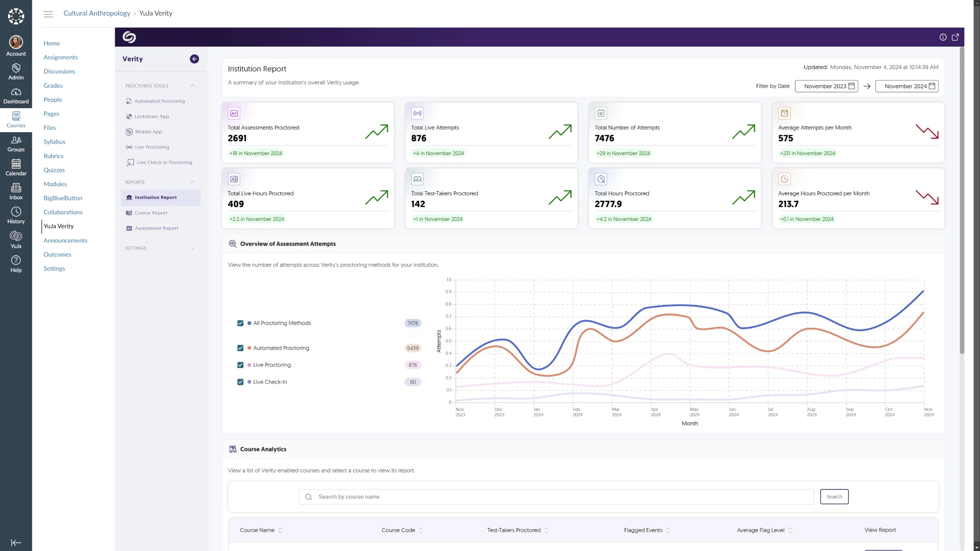Screen dimensions: 980x551
Task: Open the Account avatar menu
Action: [x=16, y=46]
